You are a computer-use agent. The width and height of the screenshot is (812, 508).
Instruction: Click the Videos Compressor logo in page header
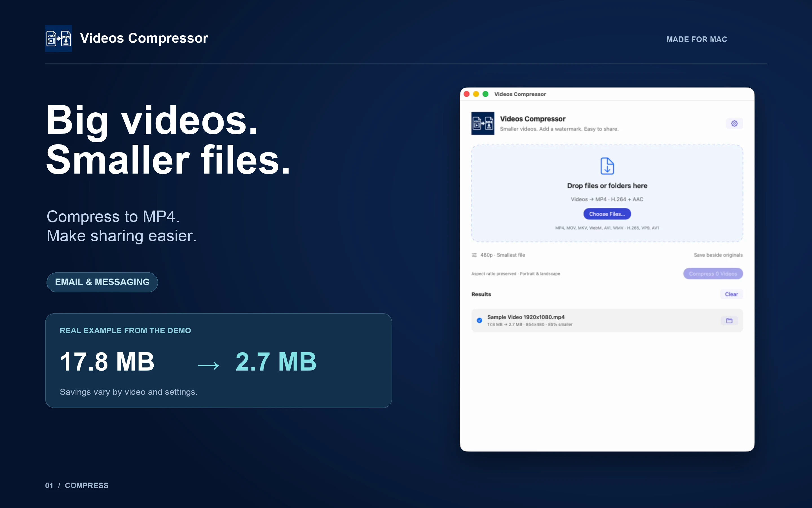[59, 39]
